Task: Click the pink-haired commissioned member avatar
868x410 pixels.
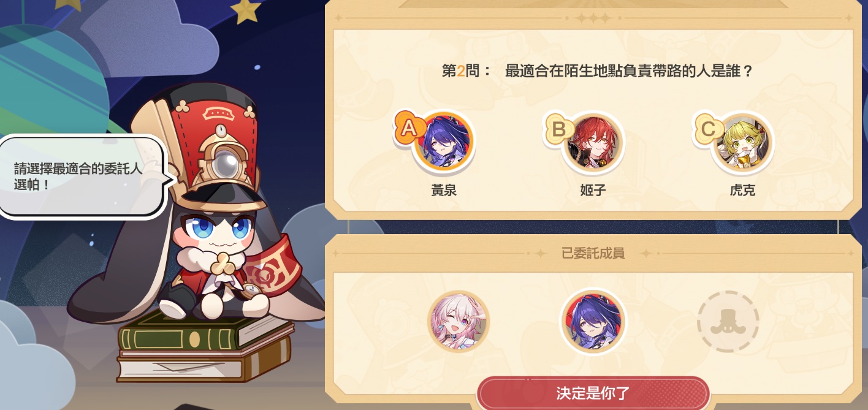Action: point(459,322)
